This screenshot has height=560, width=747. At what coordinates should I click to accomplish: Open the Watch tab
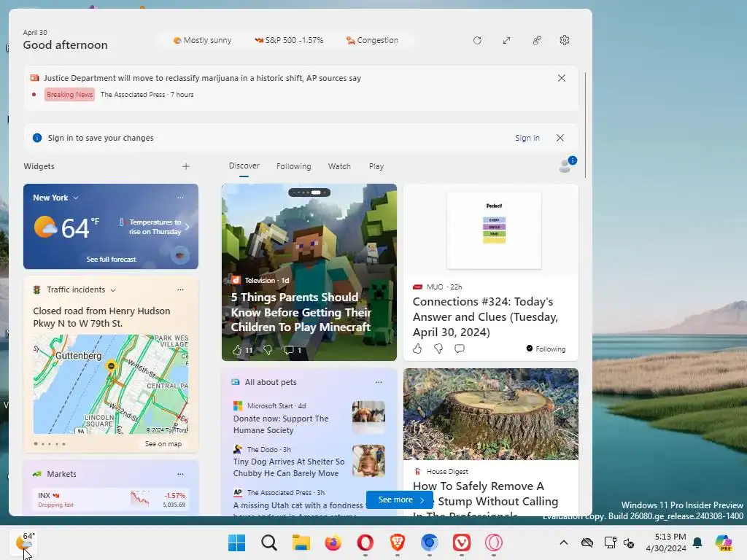point(339,166)
